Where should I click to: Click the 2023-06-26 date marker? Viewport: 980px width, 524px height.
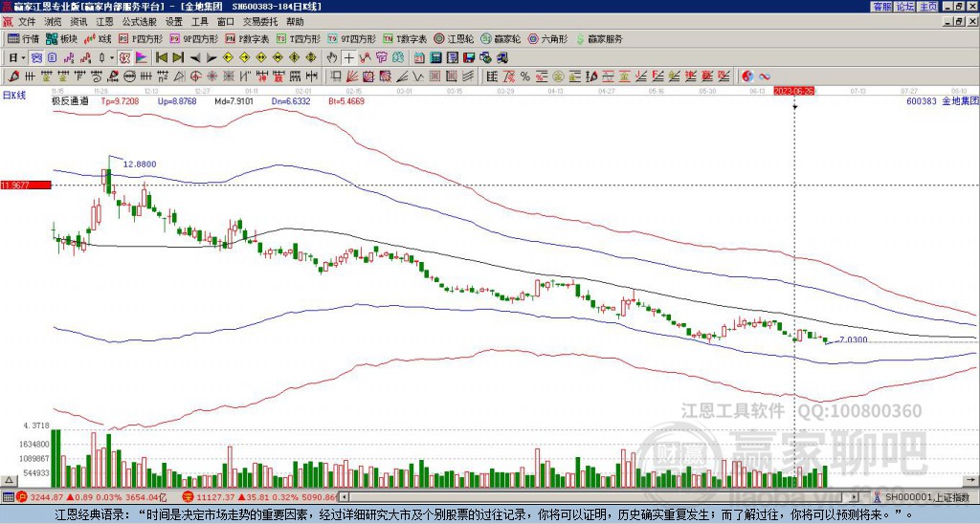[x=793, y=91]
